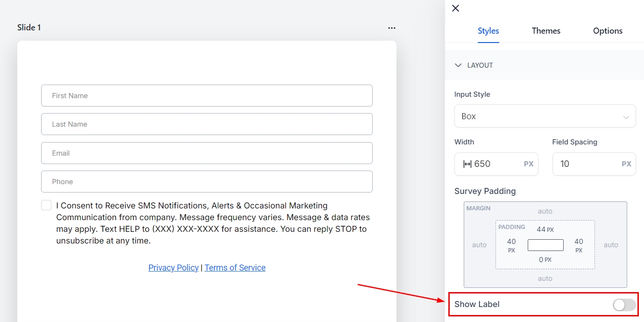Open the Input Style dropdown
The height and width of the screenshot is (322, 644).
tap(545, 116)
